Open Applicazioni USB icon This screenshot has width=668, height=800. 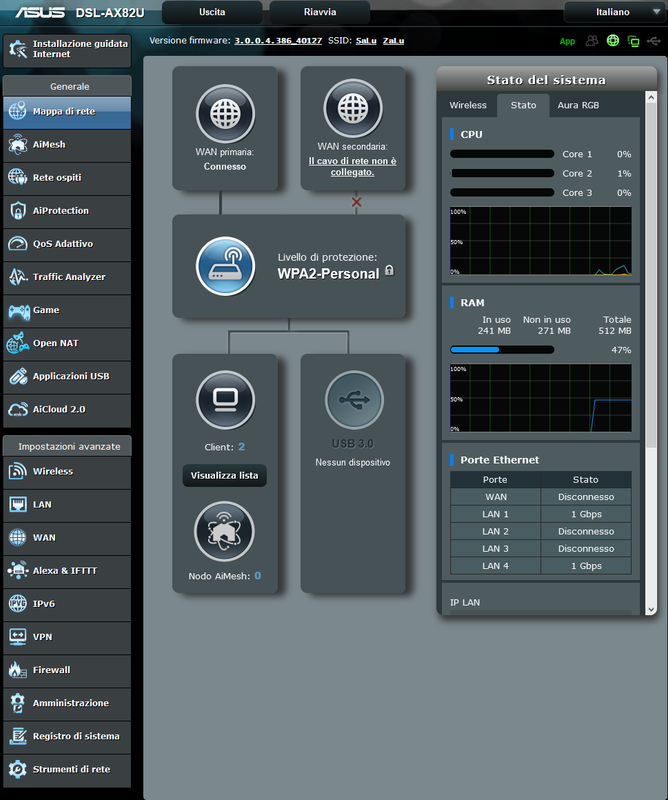tap(17, 377)
